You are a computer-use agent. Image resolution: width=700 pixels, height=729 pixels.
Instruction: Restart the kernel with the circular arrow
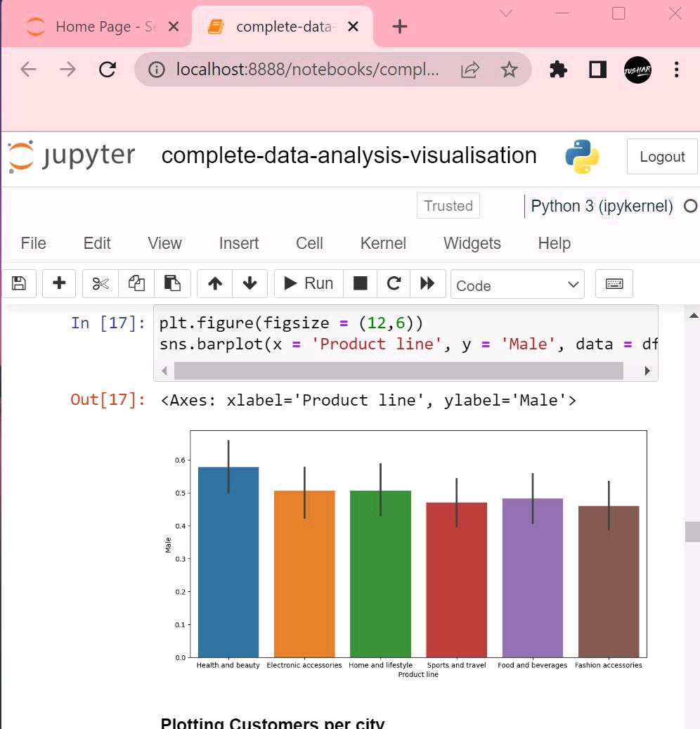(x=394, y=283)
